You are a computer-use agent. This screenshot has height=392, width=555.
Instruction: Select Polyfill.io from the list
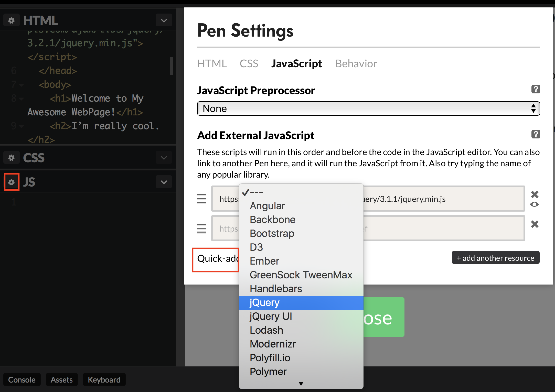click(x=301, y=358)
